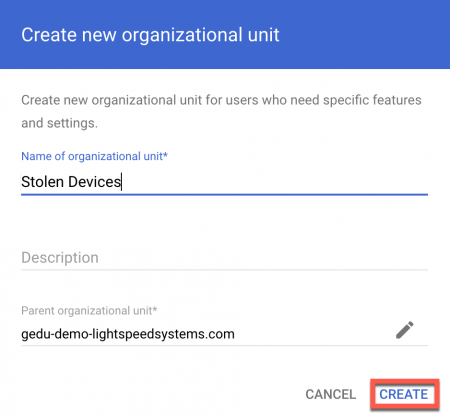Viewport: 450px width, 419px height.
Task: Click the pencil icon to edit parent unit
Action: (x=405, y=330)
